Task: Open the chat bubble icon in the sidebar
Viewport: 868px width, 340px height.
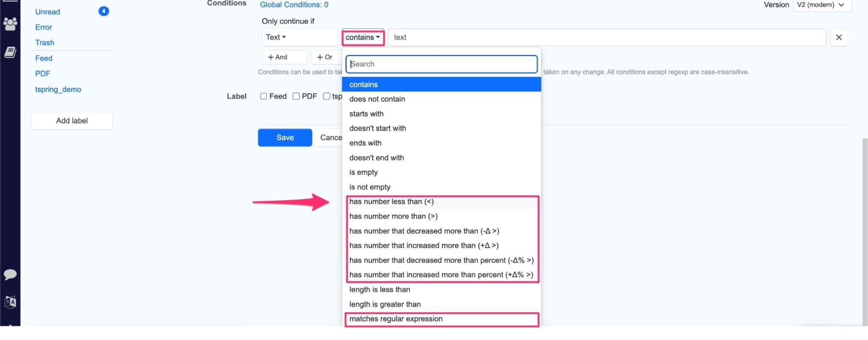Action: [x=10, y=274]
